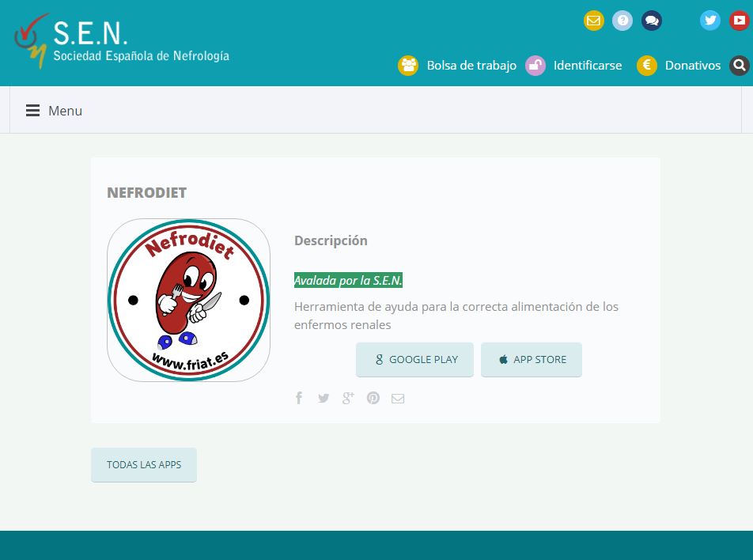Click the GOOGLE PLAY button
The height and width of the screenshot is (560, 753).
click(414, 359)
